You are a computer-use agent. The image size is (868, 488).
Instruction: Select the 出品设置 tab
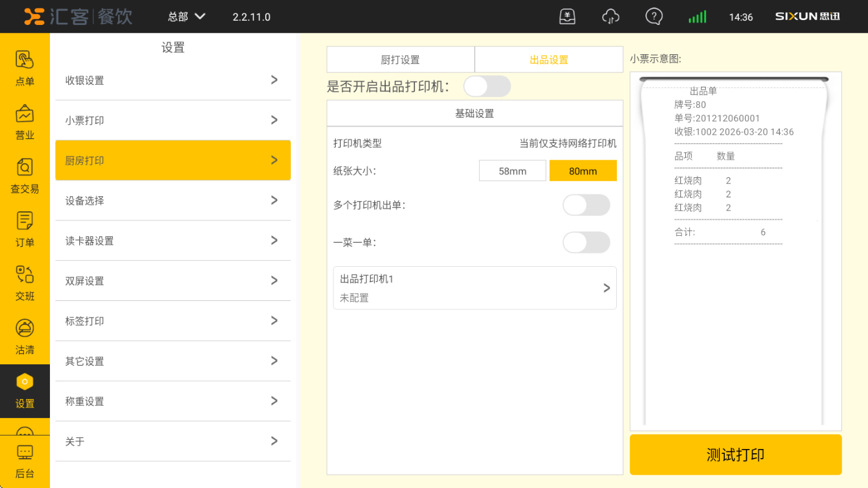(x=549, y=60)
